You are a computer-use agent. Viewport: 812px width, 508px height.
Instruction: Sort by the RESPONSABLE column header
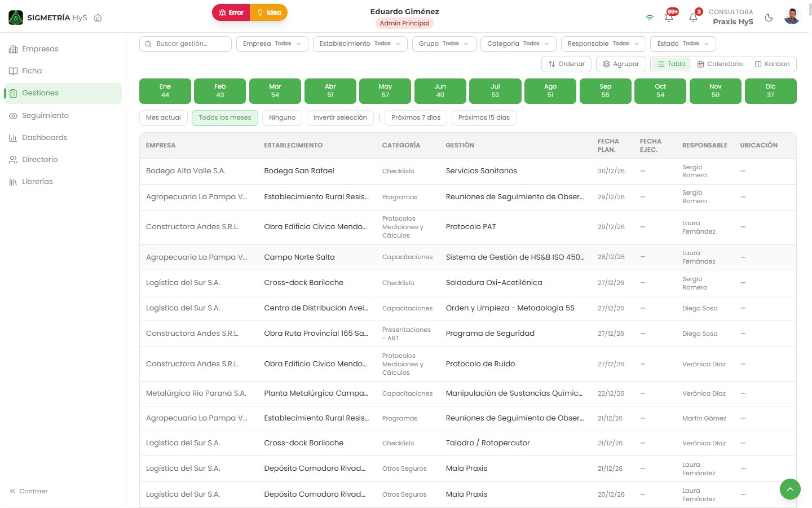(x=705, y=146)
